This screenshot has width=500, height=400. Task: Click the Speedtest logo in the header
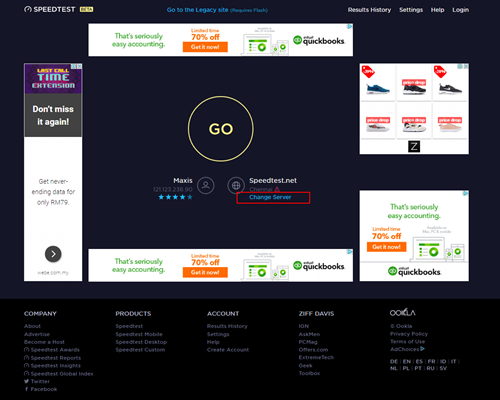(x=59, y=9)
